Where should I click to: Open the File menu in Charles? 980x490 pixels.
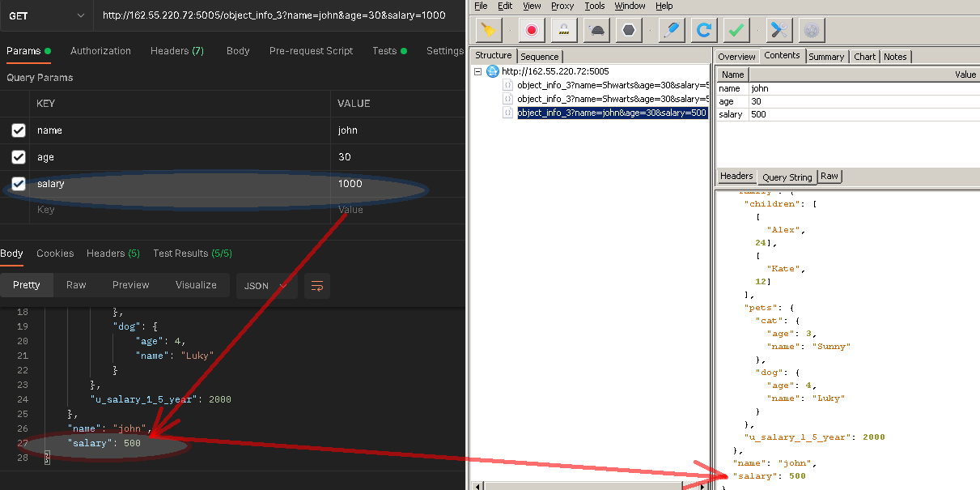[481, 6]
